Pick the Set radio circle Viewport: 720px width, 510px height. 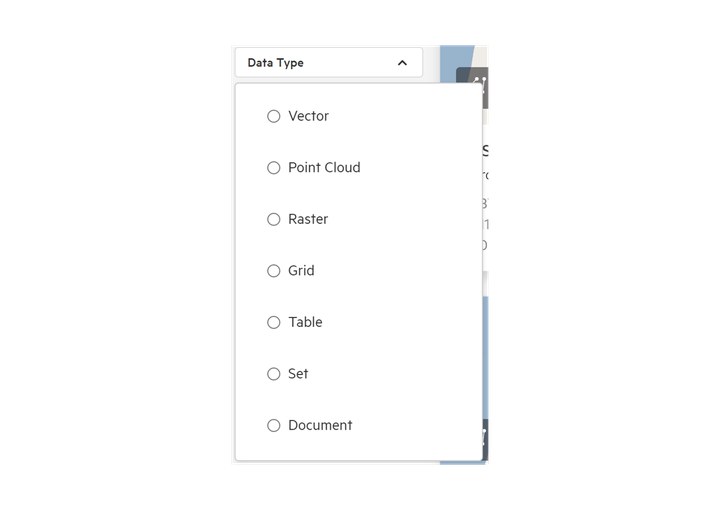click(x=274, y=374)
